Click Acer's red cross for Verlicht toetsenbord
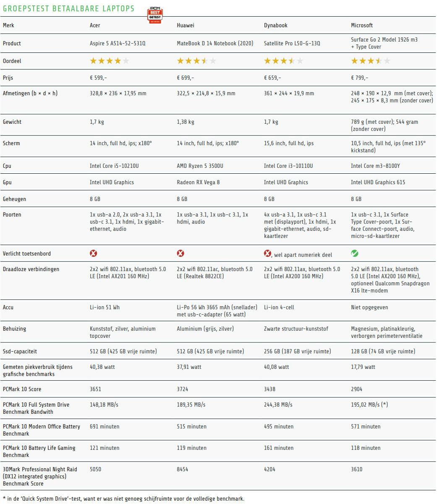Image resolution: width=439 pixels, height=504 pixels. [x=94, y=253]
